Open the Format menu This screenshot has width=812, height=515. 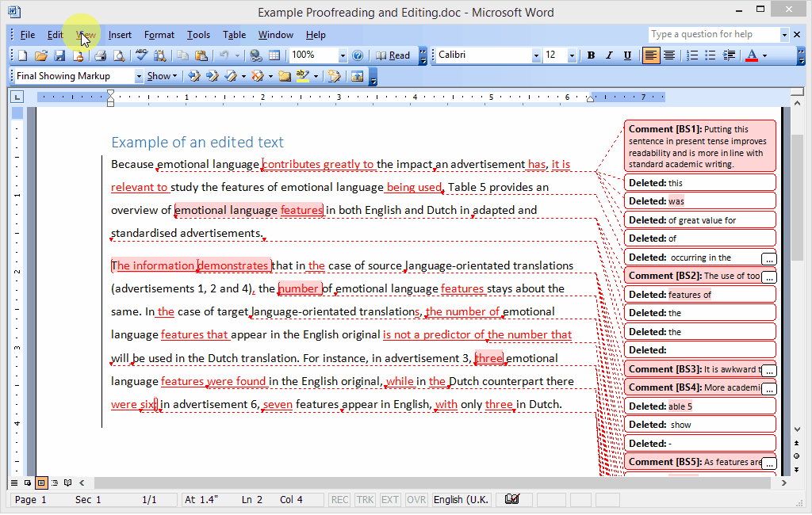click(159, 34)
